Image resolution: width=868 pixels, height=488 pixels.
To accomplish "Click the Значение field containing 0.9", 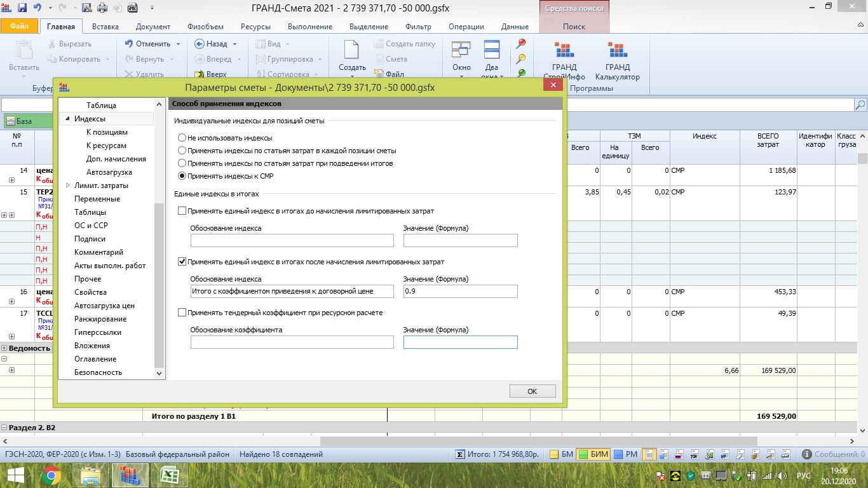I will click(460, 291).
